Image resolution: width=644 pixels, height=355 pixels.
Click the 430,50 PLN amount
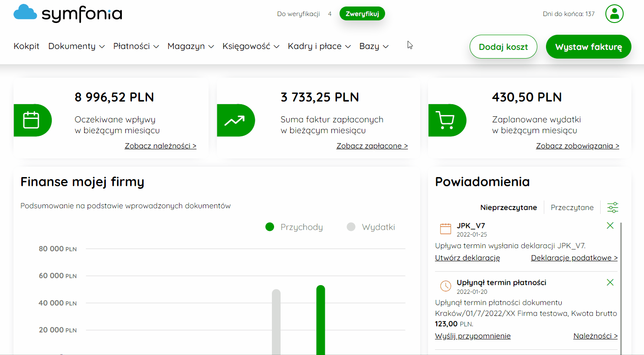click(x=527, y=97)
